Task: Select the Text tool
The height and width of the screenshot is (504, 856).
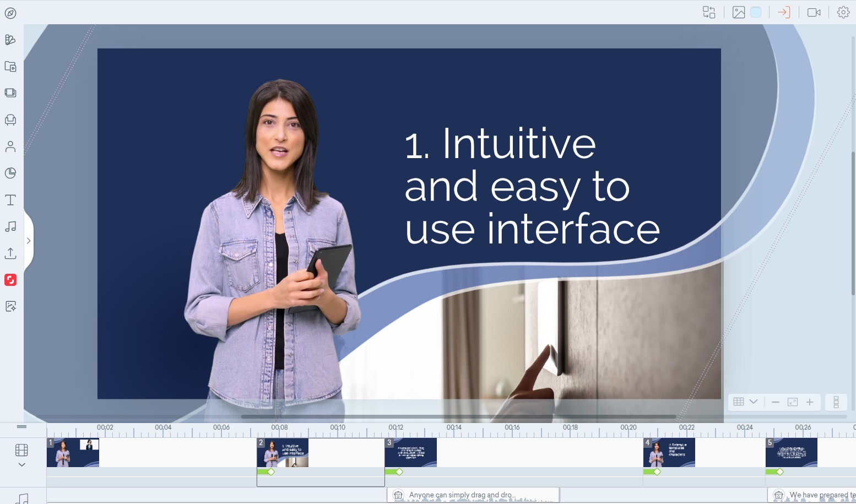Action: coord(10,200)
